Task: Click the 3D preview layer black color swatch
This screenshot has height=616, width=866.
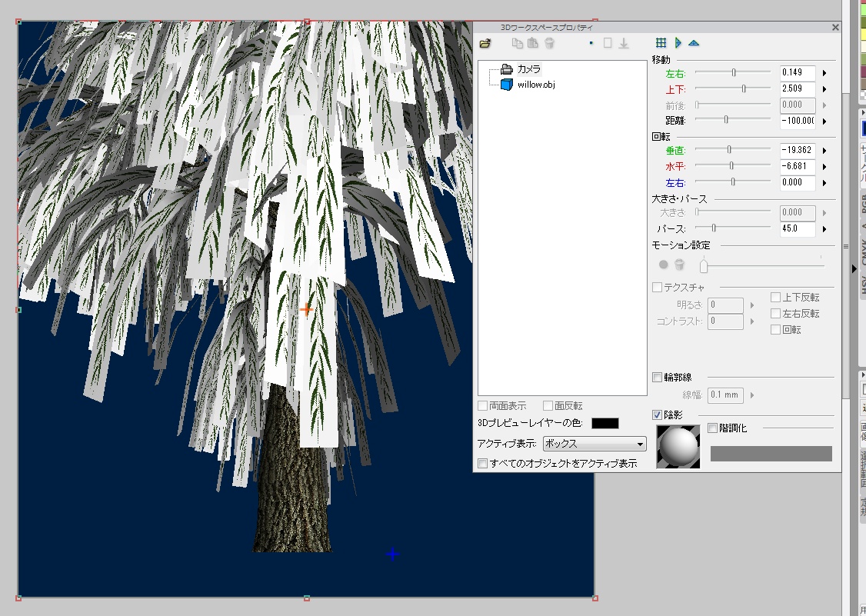Action: pos(605,424)
